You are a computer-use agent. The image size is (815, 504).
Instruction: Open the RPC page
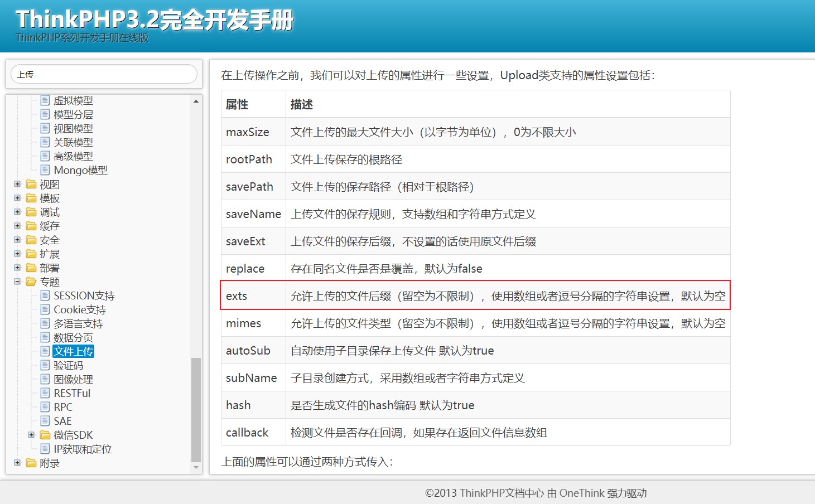(x=63, y=407)
